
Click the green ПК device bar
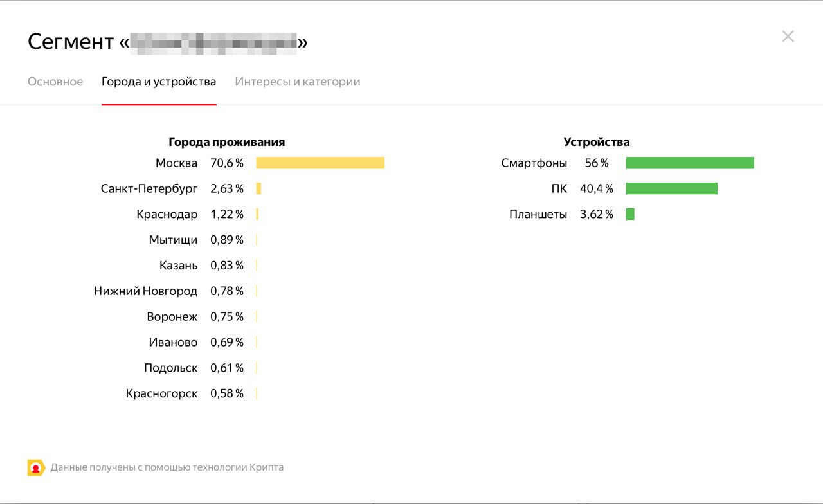(x=672, y=188)
